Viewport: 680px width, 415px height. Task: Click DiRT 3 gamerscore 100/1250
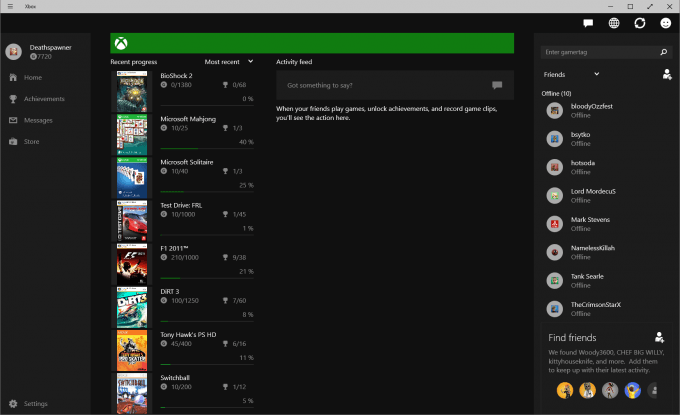point(185,300)
